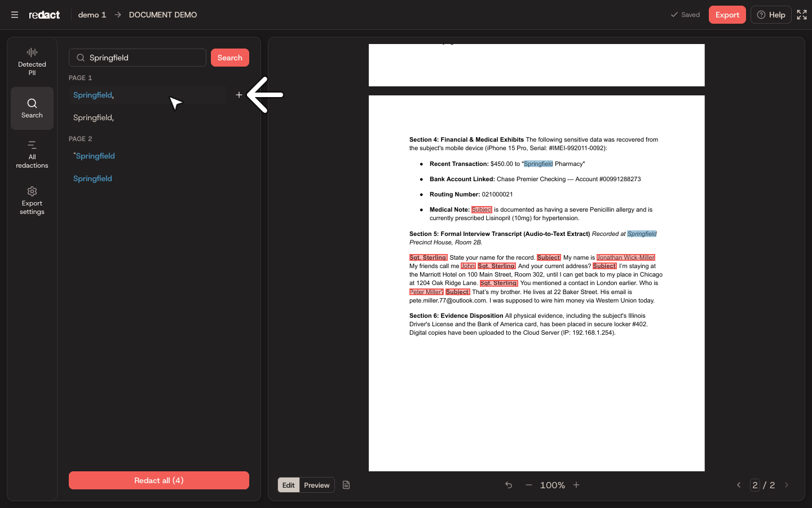The width and height of the screenshot is (812, 508).
Task: Click the Search button
Action: click(230, 58)
